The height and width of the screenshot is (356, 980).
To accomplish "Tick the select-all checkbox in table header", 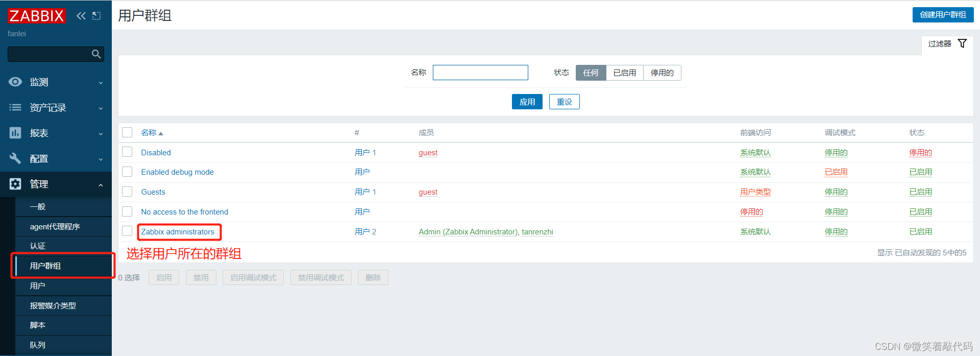I will click(x=127, y=132).
